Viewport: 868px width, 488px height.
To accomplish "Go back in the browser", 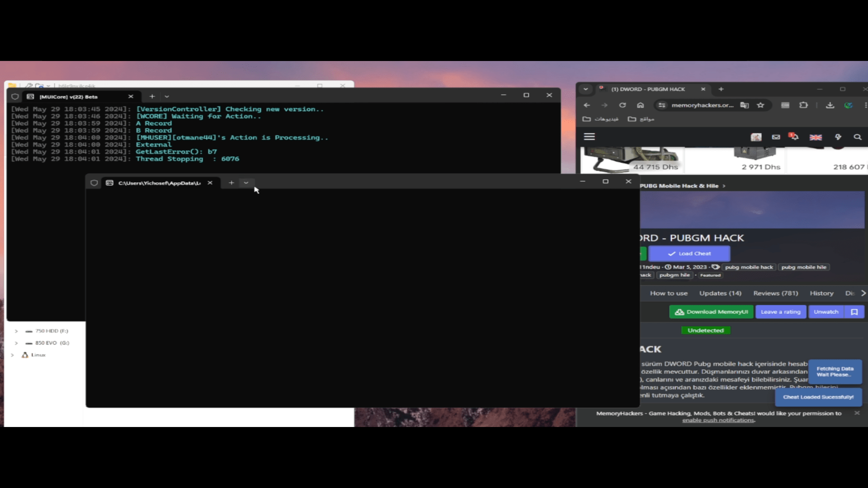I will (587, 105).
